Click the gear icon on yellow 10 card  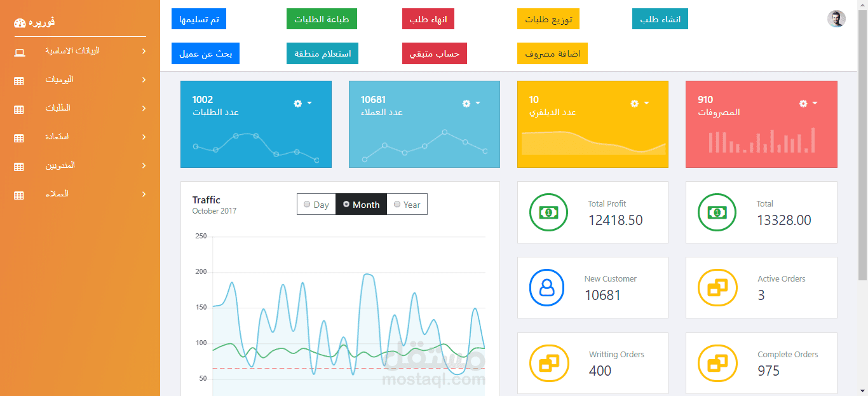pyautogui.click(x=634, y=103)
